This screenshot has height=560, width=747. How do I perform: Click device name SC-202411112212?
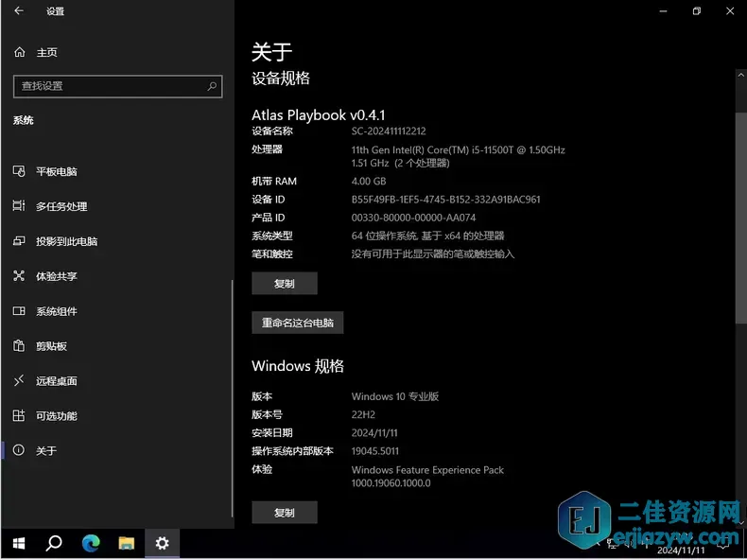coord(389,131)
